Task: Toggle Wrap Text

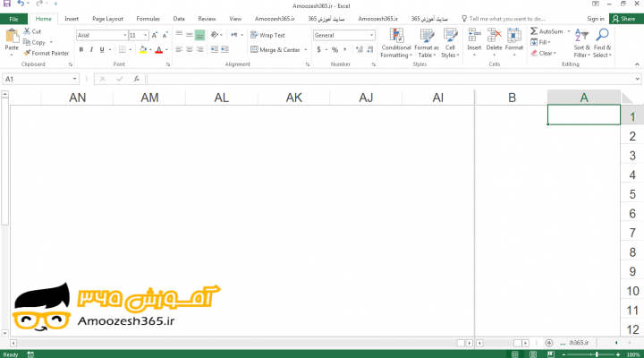Action: 267,35
